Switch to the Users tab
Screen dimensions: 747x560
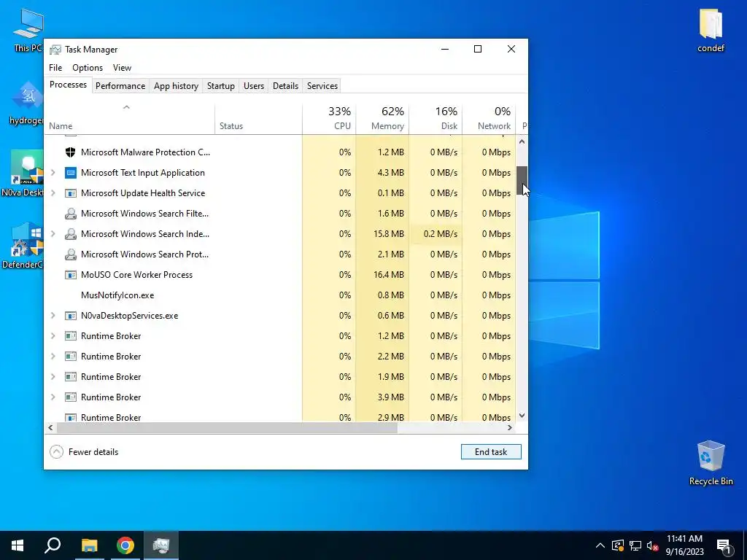[253, 86]
